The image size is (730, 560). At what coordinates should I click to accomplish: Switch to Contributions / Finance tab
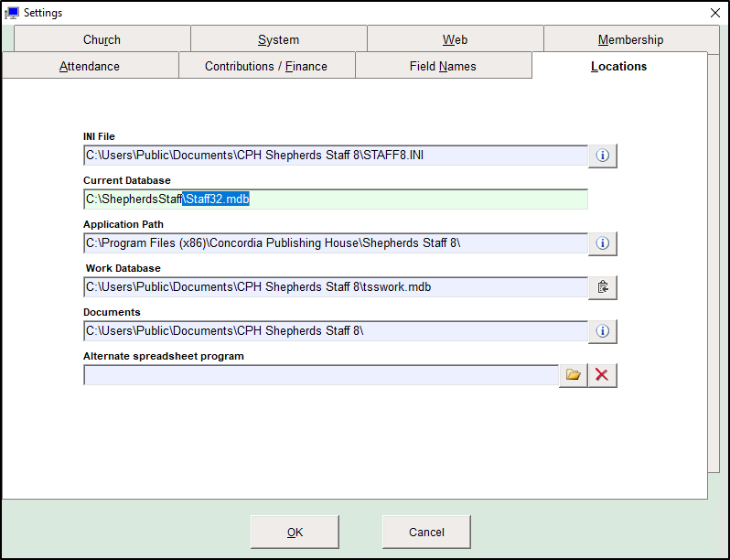point(266,66)
